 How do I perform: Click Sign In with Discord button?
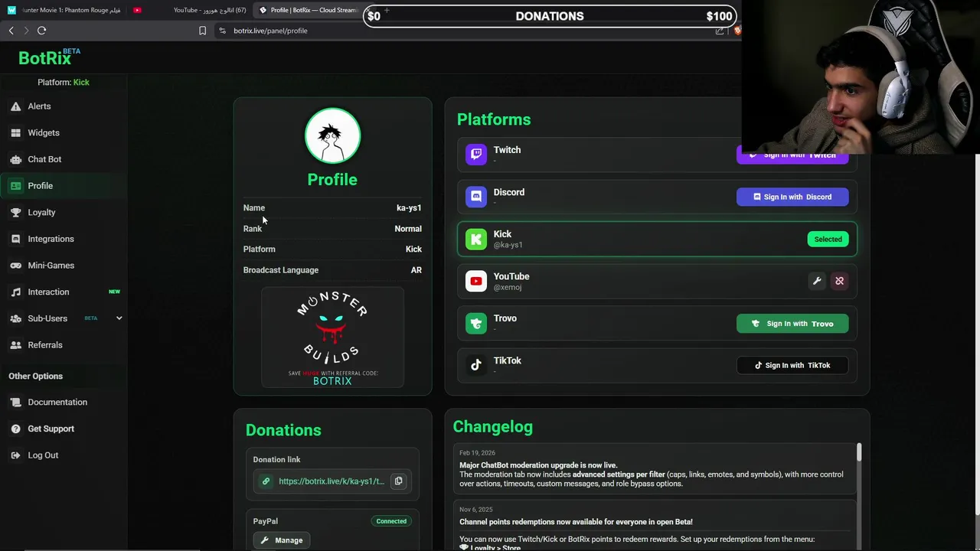tap(792, 197)
